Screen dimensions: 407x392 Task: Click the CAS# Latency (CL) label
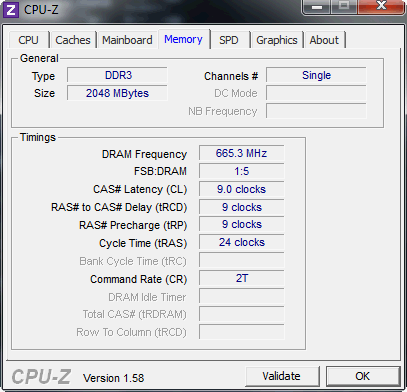(x=140, y=190)
